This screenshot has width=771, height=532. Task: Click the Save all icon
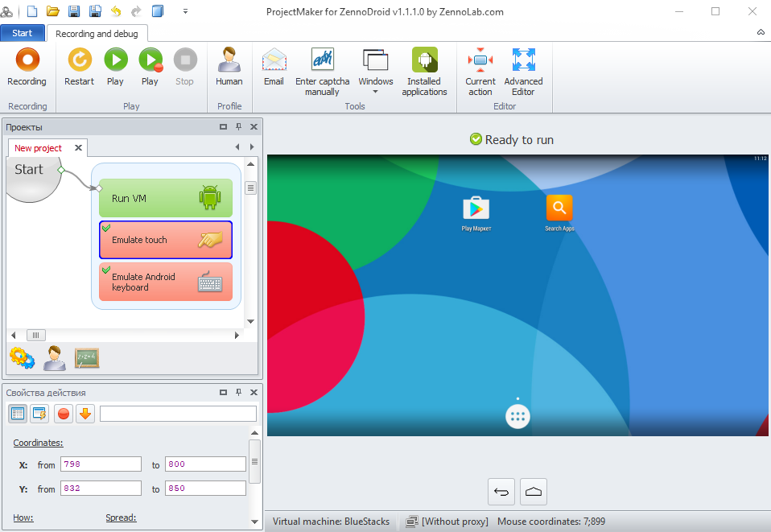[95, 10]
